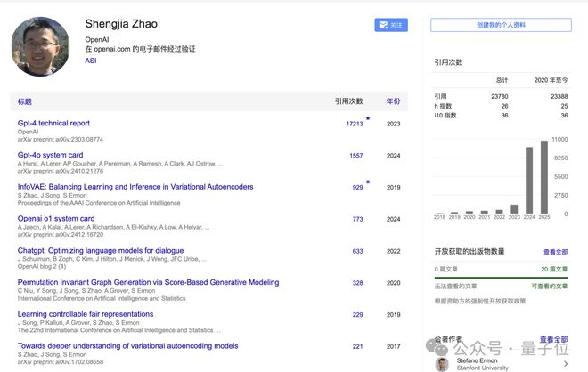The image size is (588, 372).
Task: Click the star beside the 929 citation count
Action: pos(368,182)
